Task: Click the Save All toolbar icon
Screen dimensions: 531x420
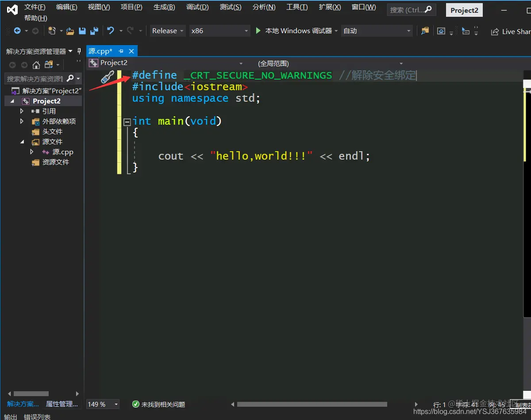Action: click(94, 31)
